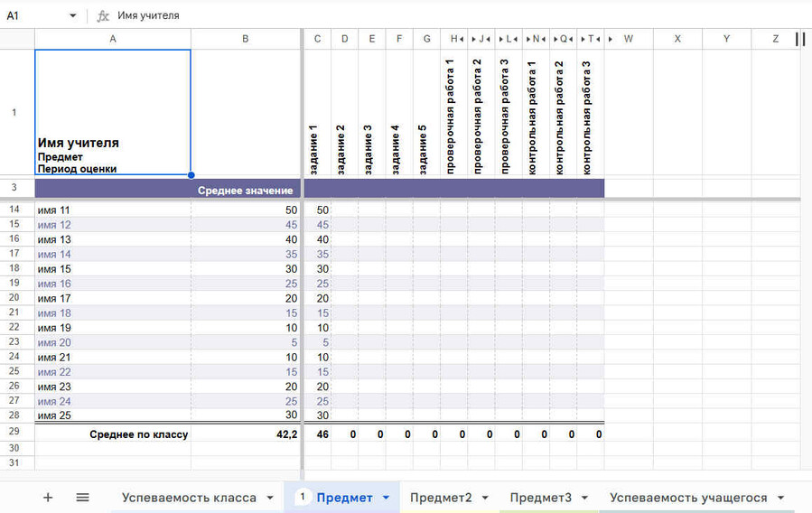Switch to the Предмет2 sheet tab
The image size is (812, 513).
(x=441, y=498)
